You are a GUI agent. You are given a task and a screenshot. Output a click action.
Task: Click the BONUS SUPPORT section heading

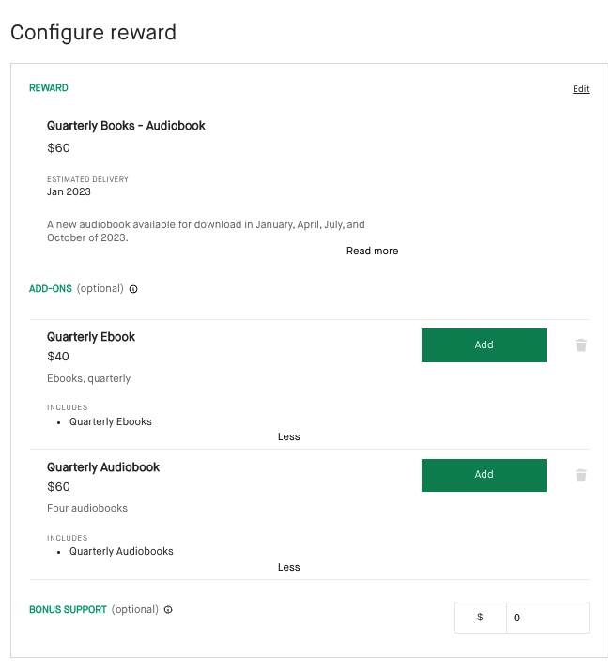68,609
